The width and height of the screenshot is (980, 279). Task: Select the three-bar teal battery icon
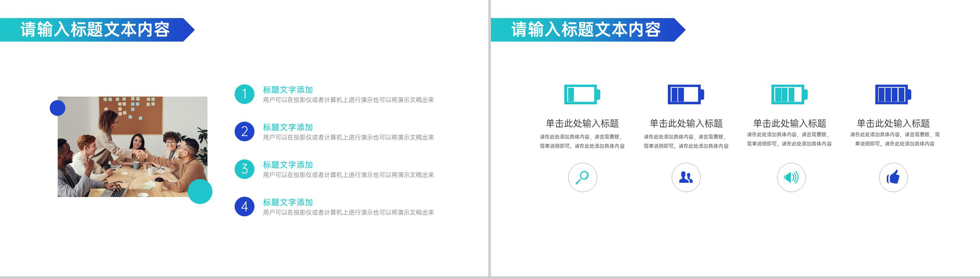(789, 95)
